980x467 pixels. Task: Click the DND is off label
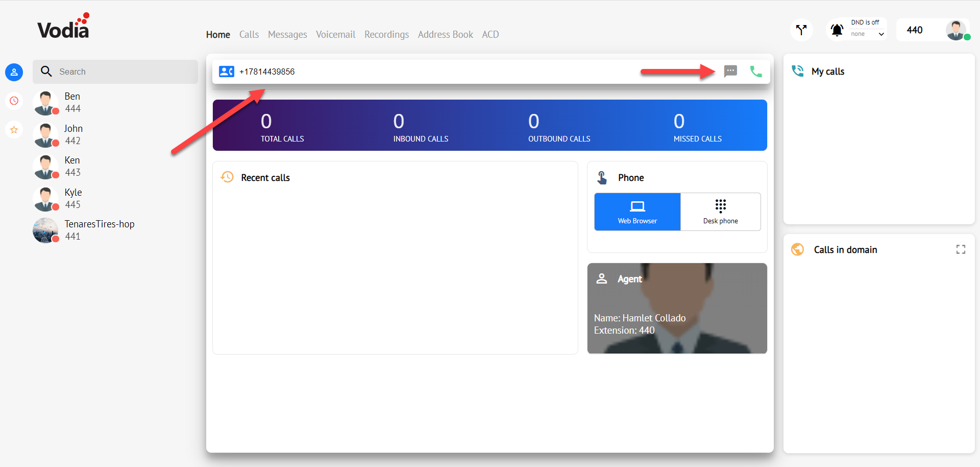(865, 22)
